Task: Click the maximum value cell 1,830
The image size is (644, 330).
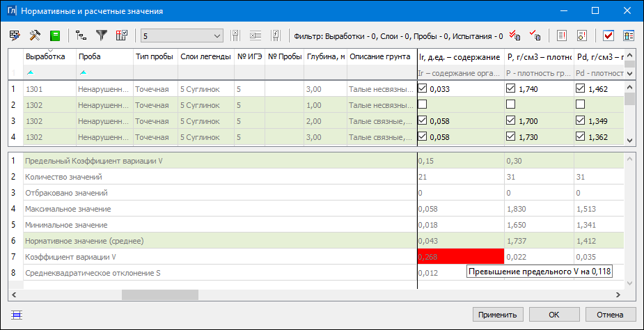Action: [538, 209]
